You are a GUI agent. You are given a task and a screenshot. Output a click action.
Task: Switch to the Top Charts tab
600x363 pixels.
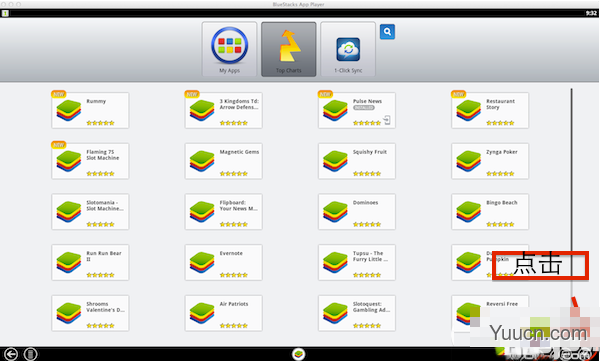click(x=289, y=49)
